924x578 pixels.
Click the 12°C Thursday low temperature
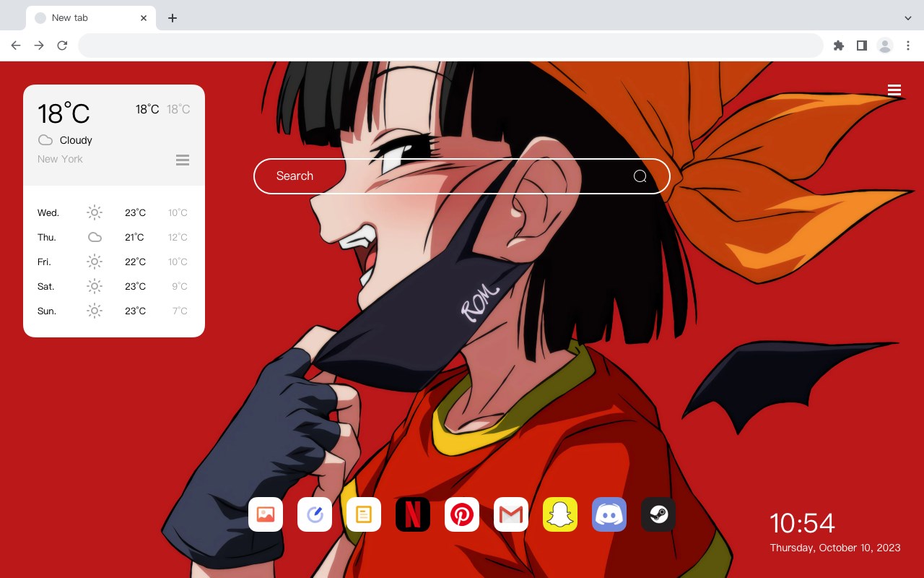(178, 237)
